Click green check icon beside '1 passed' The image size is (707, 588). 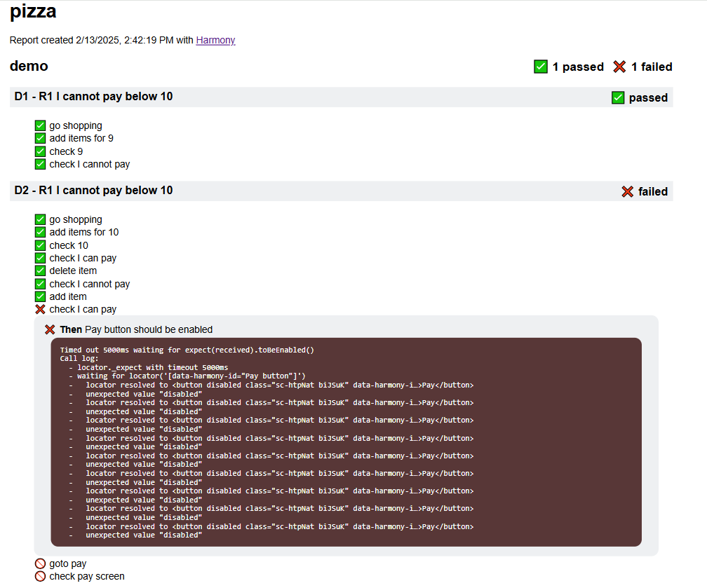(x=540, y=67)
